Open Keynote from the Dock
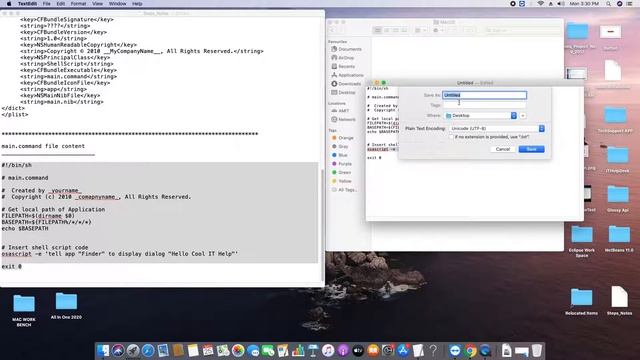640x360 pixels. click(x=313, y=350)
